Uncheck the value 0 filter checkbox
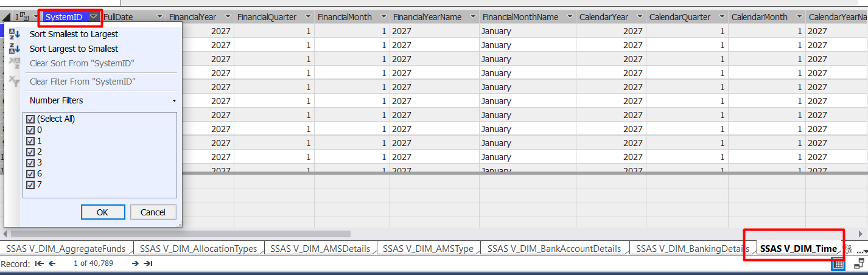The image size is (868, 275). tap(30, 130)
